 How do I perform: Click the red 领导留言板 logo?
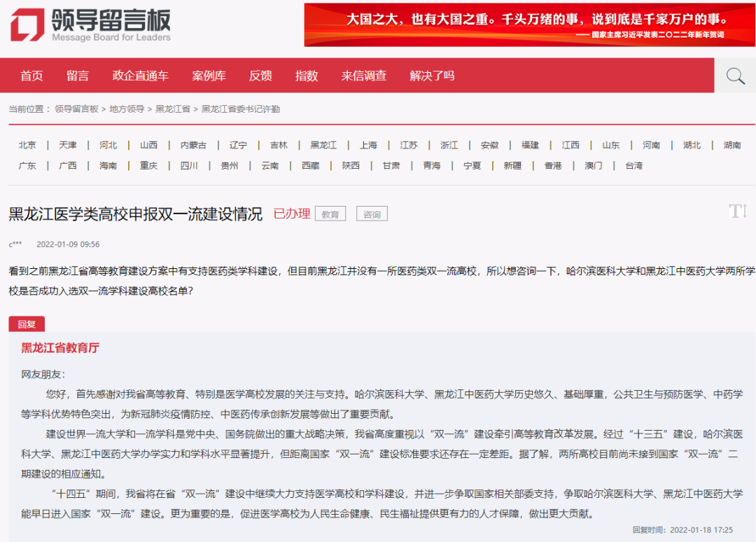click(90, 25)
